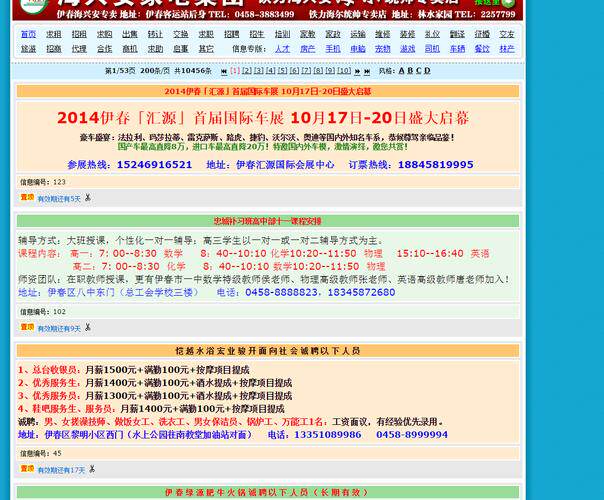
Task: Open the 求职 category
Action: click(x=206, y=34)
